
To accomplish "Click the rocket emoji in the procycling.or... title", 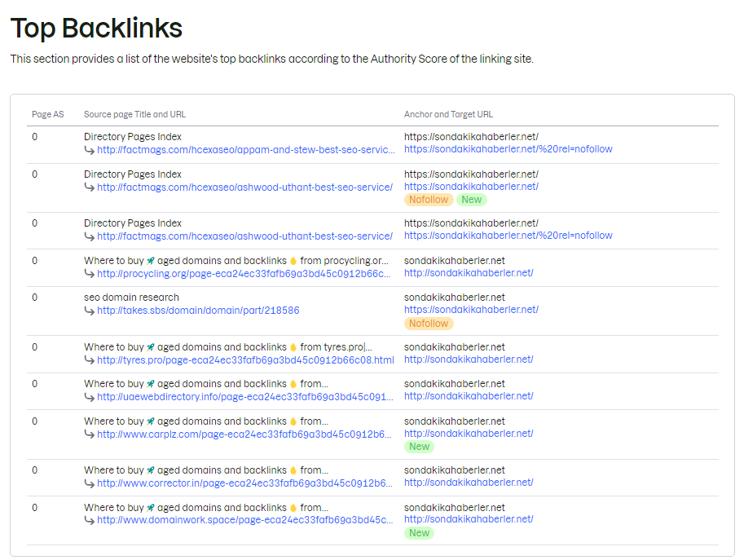I will [x=151, y=261].
